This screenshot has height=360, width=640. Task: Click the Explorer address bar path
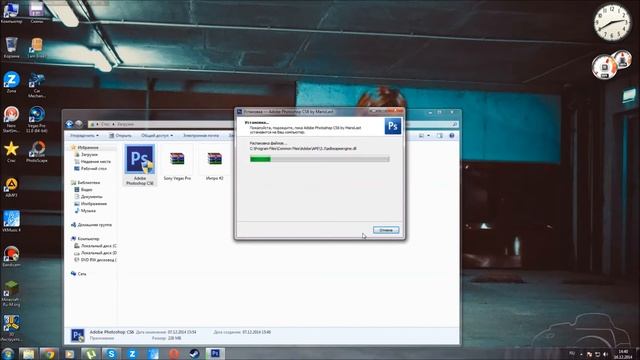click(161, 124)
